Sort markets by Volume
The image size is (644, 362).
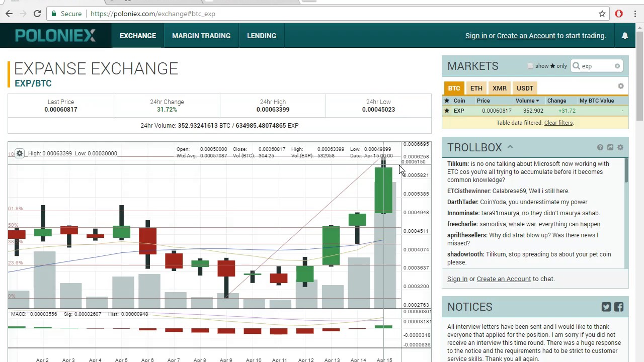click(x=527, y=101)
